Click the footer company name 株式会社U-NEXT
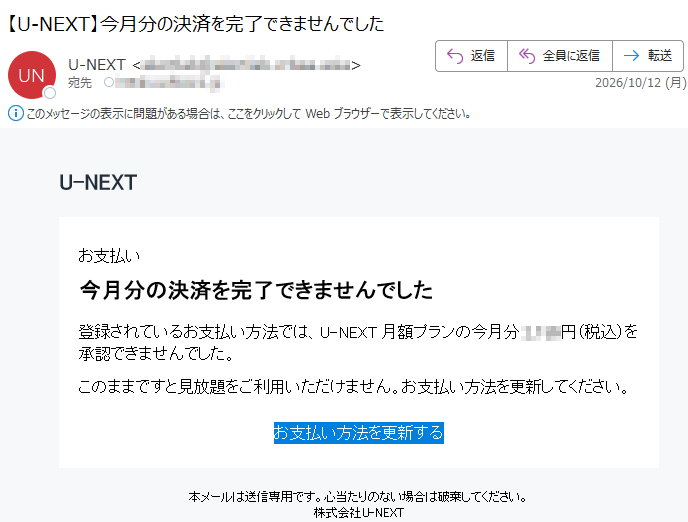This screenshot has width=688, height=522. coord(358,512)
